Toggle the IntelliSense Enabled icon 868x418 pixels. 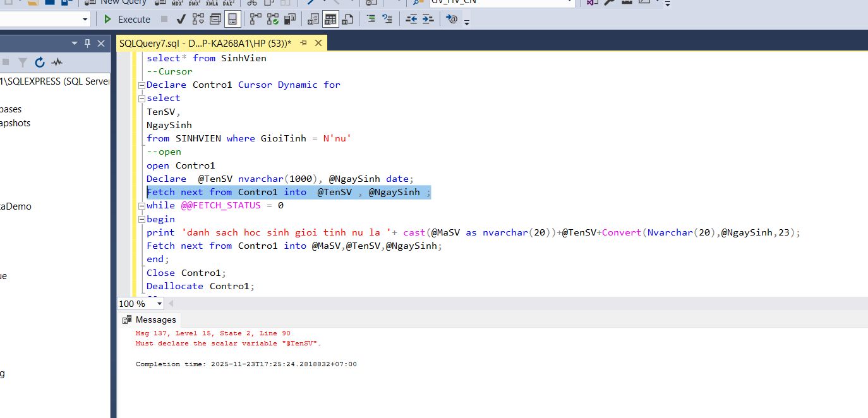[x=232, y=20]
